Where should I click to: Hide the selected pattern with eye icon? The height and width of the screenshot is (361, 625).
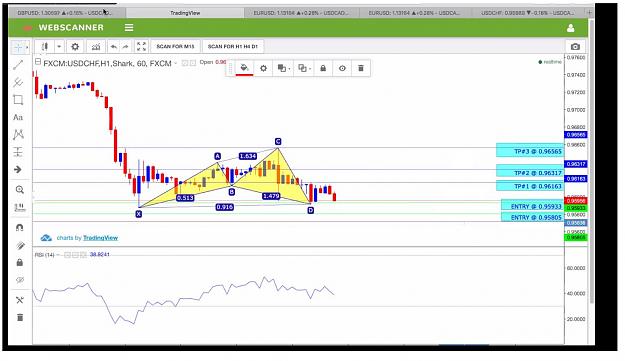(x=342, y=69)
